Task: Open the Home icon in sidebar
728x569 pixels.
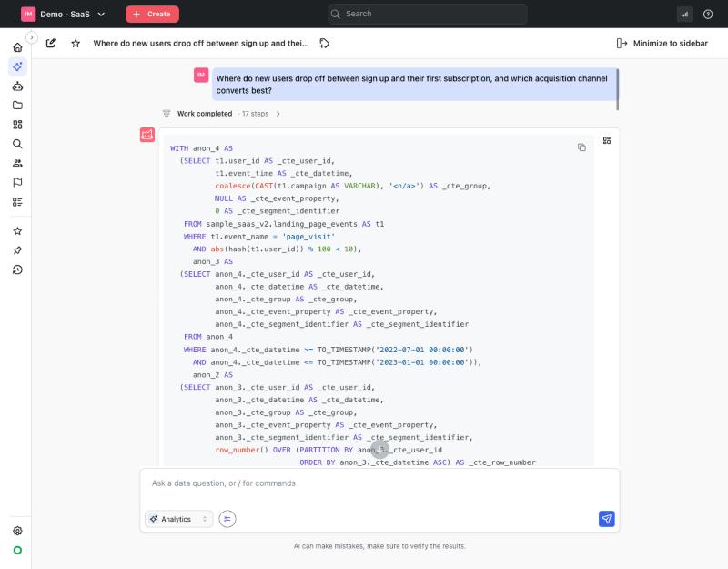Action: [17, 47]
